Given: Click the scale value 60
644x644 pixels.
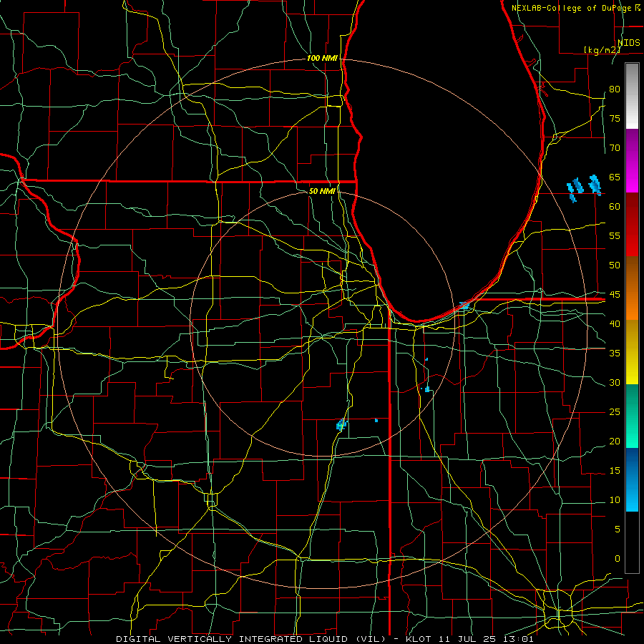Looking at the screenshot, I should click(615, 207).
